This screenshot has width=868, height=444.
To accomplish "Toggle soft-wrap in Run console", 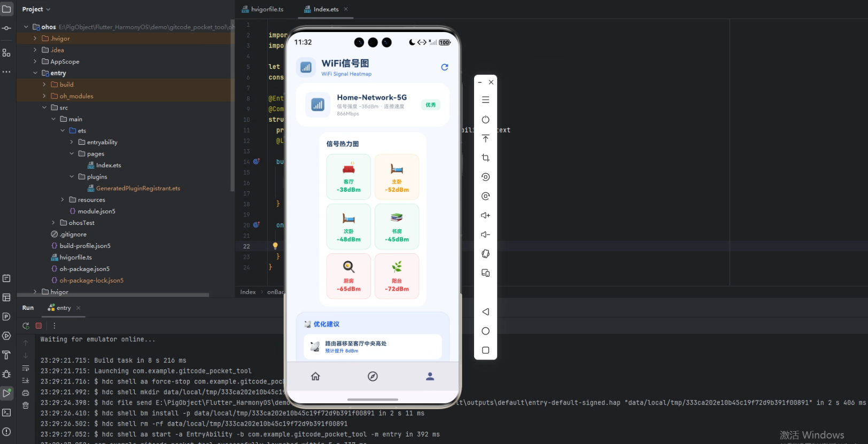I will point(26,368).
